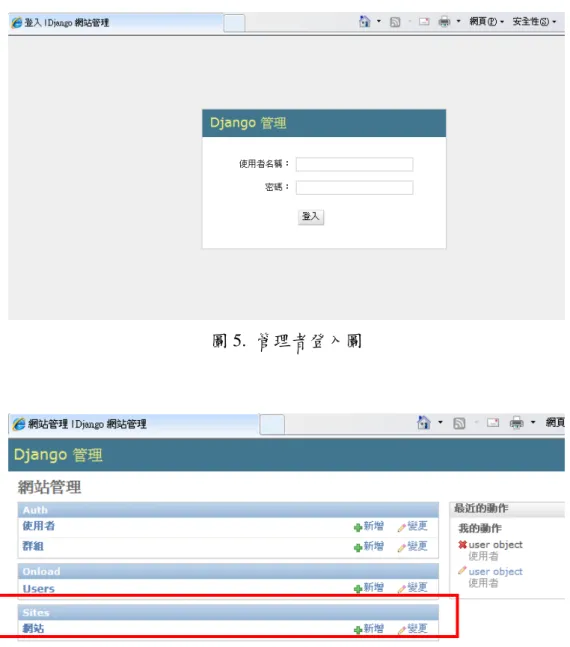Click the 密碼 password field
Image resolution: width=570 pixels, height=647 pixels.
coord(354,187)
